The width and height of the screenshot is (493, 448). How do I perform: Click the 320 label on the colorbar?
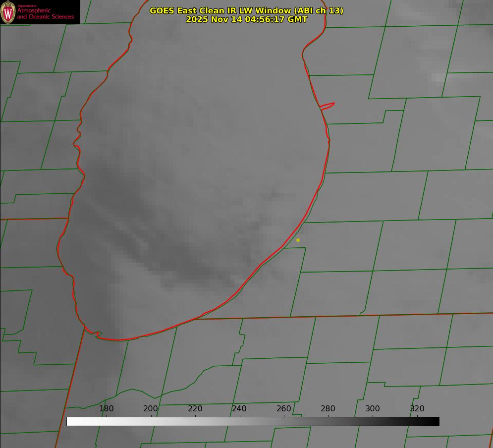pyautogui.click(x=417, y=409)
